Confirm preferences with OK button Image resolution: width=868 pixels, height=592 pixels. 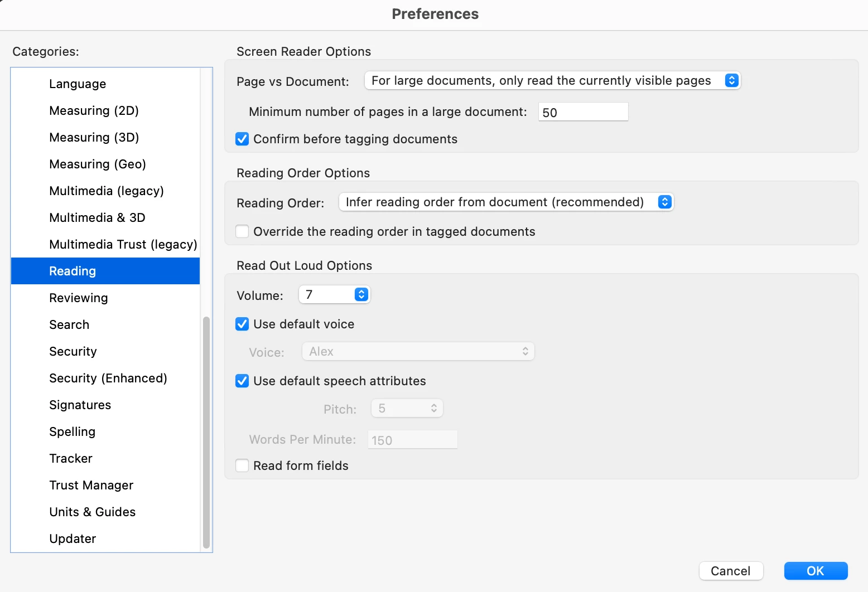pyautogui.click(x=816, y=571)
